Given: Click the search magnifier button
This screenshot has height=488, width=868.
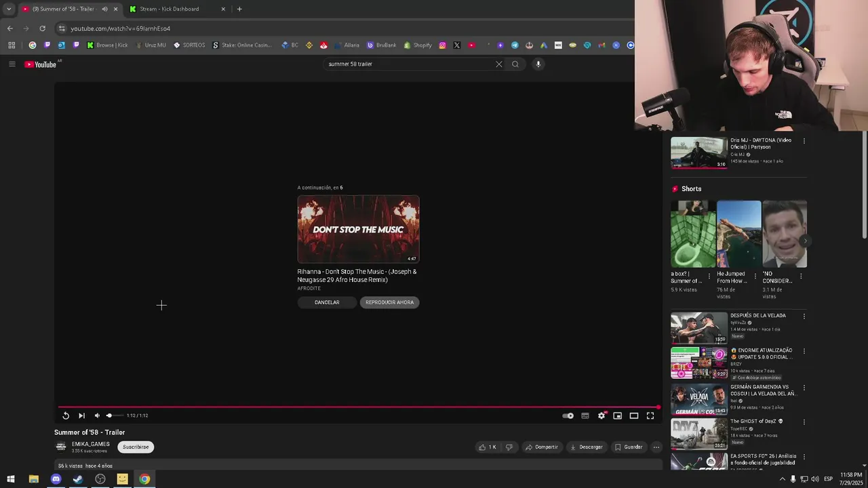Looking at the screenshot, I should (515, 64).
